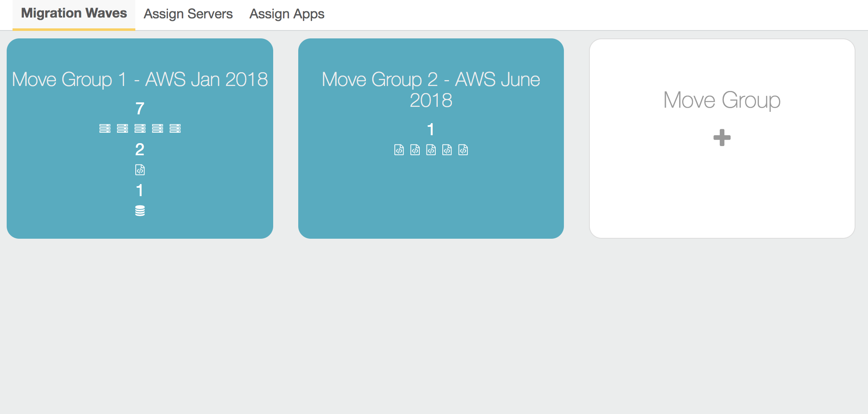
Task: Click the single app file icon in Move Group 1
Action: point(140,170)
